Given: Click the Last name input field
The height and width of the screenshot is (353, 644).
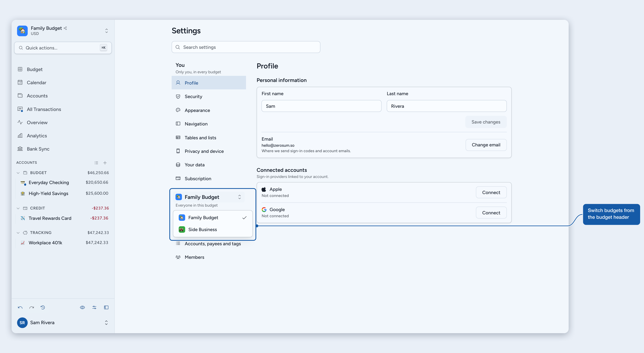Looking at the screenshot, I should [446, 106].
